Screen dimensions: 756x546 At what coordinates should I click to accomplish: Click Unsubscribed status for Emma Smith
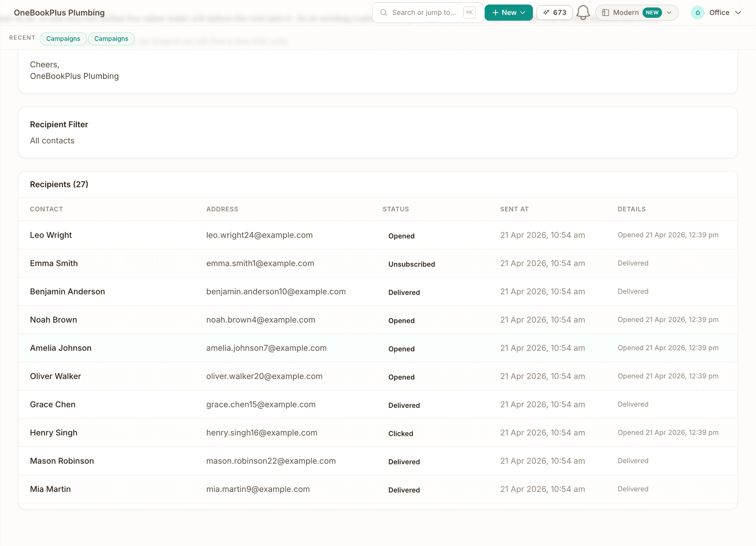pyautogui.click(x=411, y=264)
